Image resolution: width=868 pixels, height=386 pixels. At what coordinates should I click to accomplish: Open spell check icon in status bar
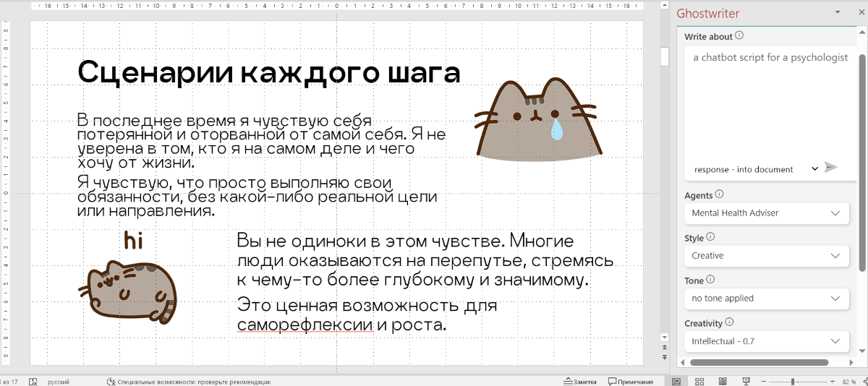point(33,381)
